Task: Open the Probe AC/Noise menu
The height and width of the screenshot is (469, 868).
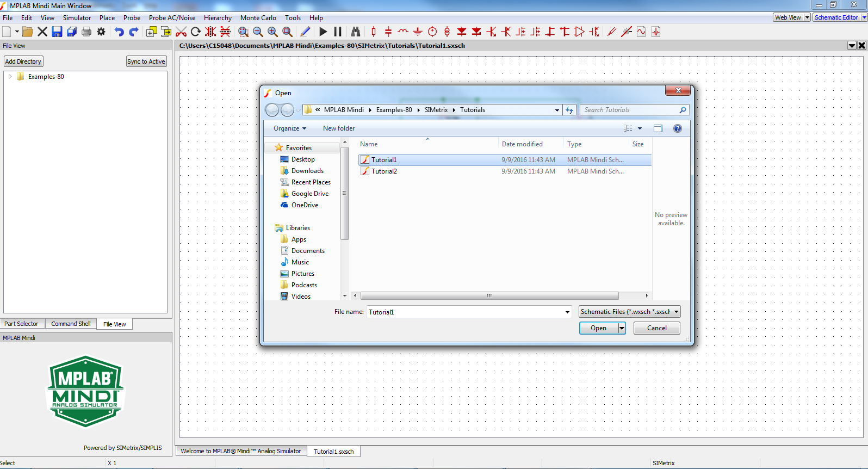Action: (x=172, y=18)
